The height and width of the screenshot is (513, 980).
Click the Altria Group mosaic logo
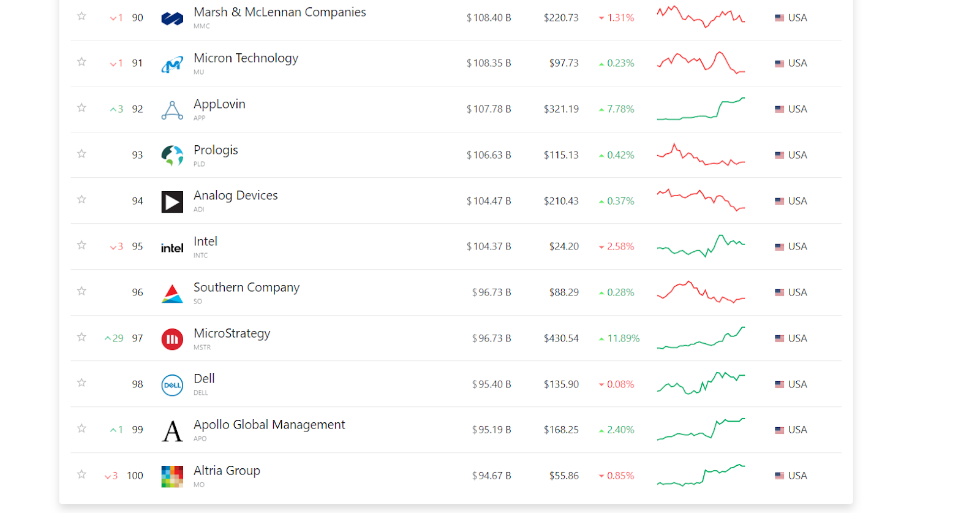172,476
